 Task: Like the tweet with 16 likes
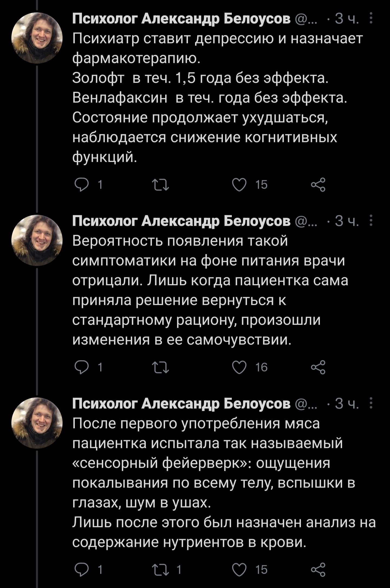(x=239, y=367)
